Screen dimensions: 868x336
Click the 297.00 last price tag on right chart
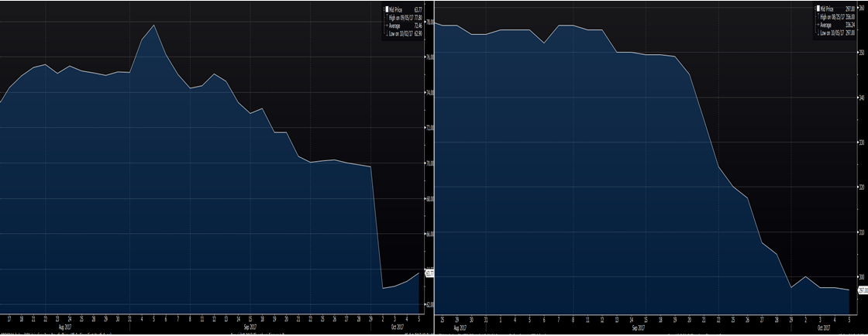pos(860,290)
